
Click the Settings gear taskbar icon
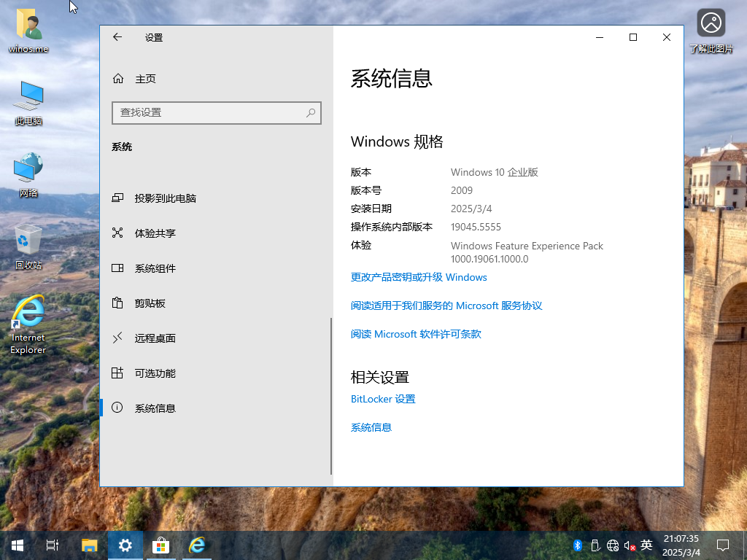(x=125, y=545)
